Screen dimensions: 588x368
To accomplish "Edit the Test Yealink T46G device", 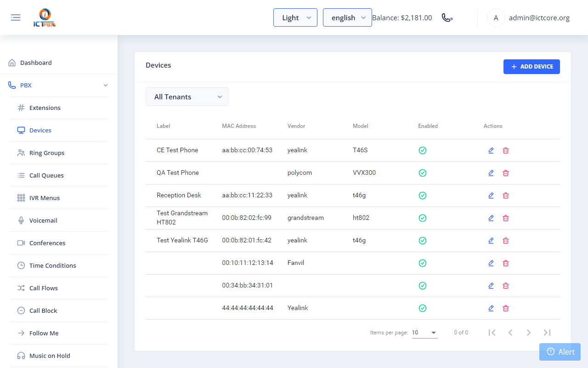I will [491, 241].
